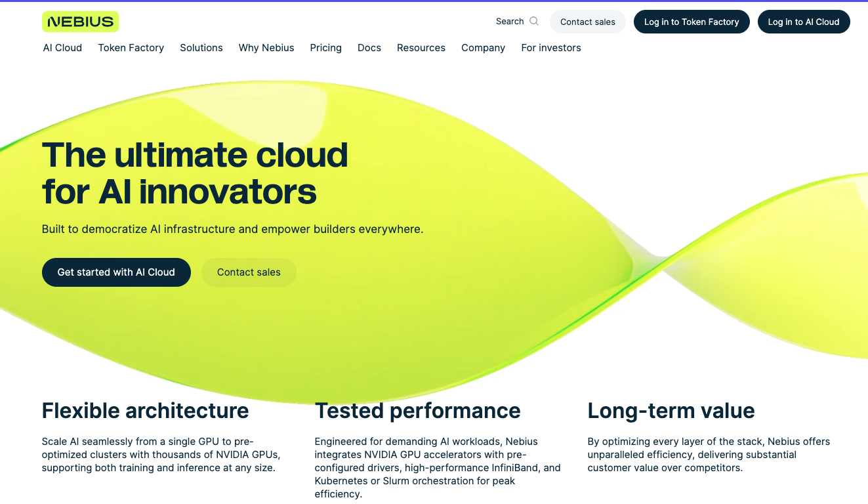Open the Search field label
Screen dimensions: 868x504
[510, 21]
